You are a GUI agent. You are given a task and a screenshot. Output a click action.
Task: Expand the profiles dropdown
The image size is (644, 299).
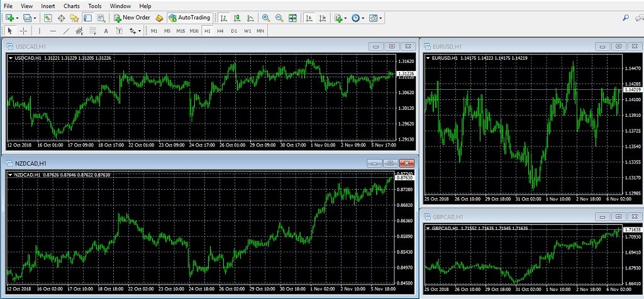point(35,18)
